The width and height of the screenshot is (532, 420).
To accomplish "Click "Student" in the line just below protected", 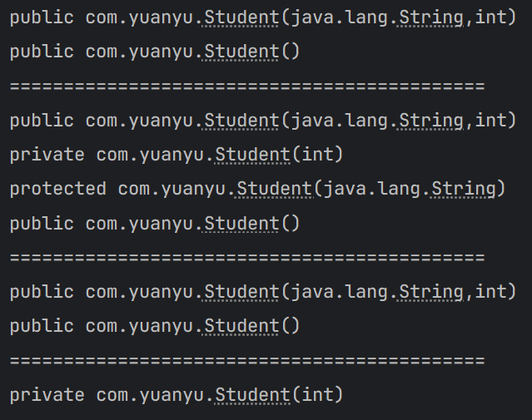I will [x=242, y=223].
